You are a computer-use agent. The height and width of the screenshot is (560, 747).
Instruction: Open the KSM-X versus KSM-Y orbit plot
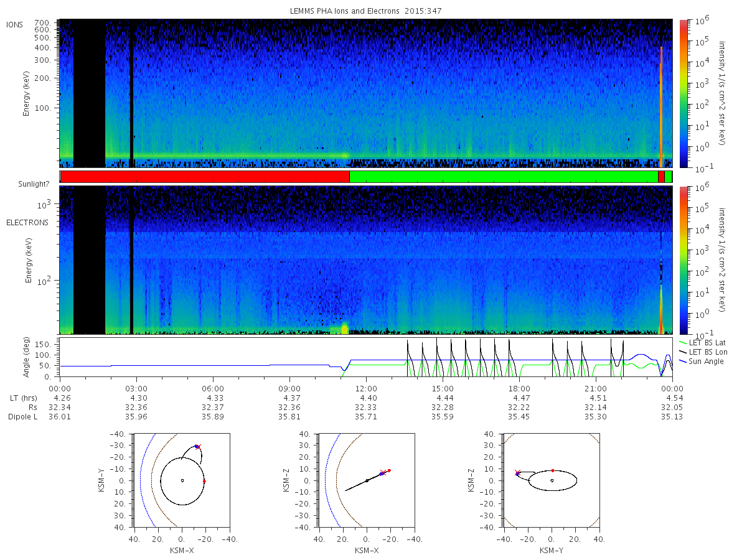(x=182, y=480)
